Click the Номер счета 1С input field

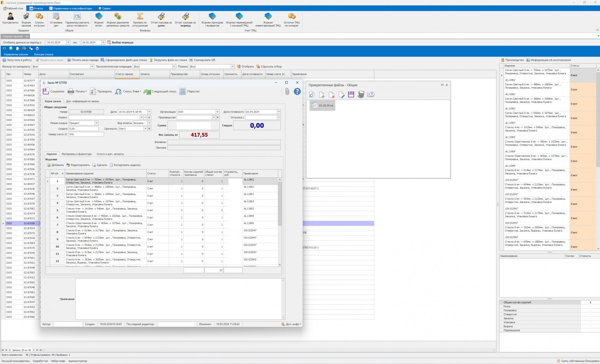click(x=86, y=134)
